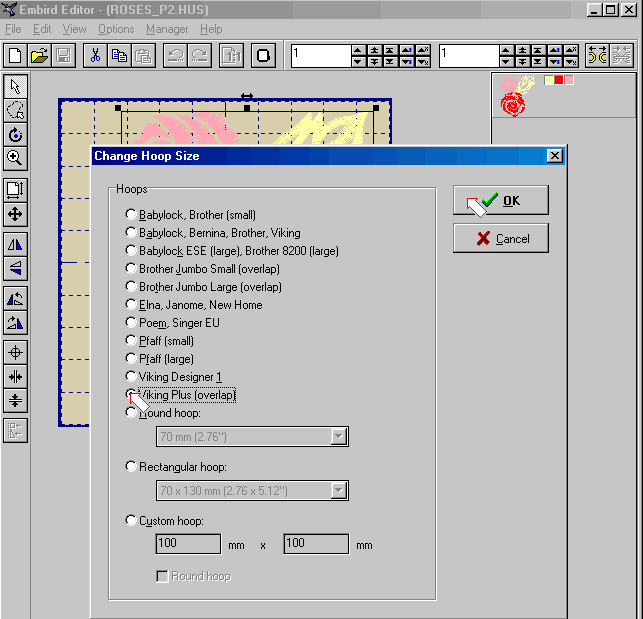643x619 pixels.
Task: Center design vertically icon
Action: coord(16,400)
